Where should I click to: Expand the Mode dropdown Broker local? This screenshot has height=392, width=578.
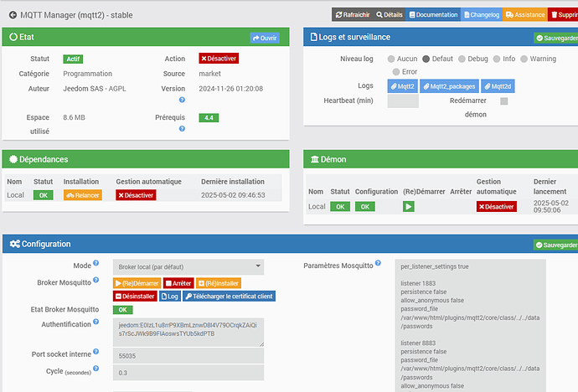point(188,267)
